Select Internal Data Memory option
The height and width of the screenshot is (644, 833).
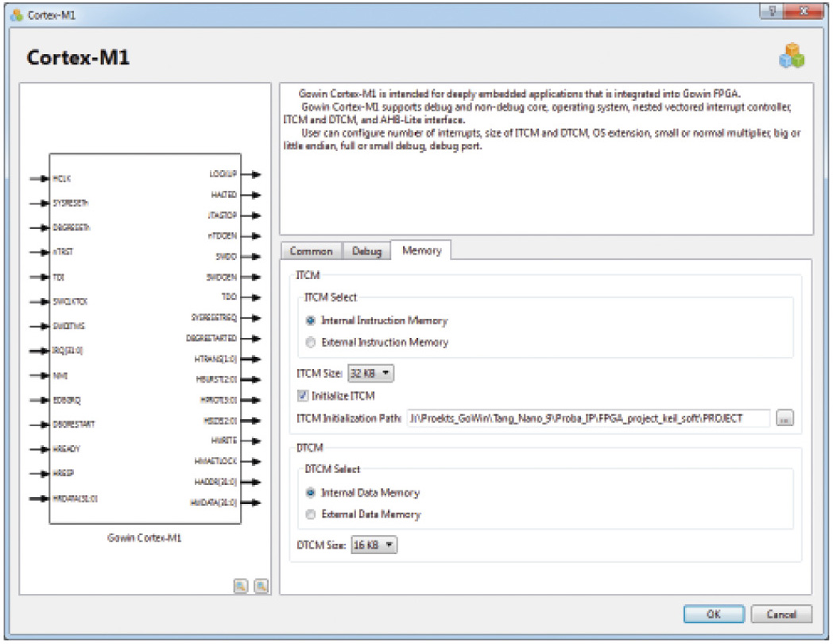[311, 493]
